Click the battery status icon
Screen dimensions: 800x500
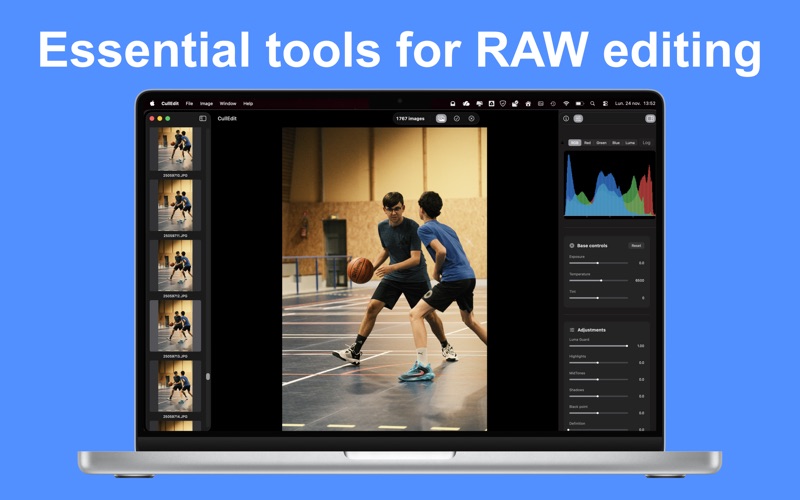point(579,104)
